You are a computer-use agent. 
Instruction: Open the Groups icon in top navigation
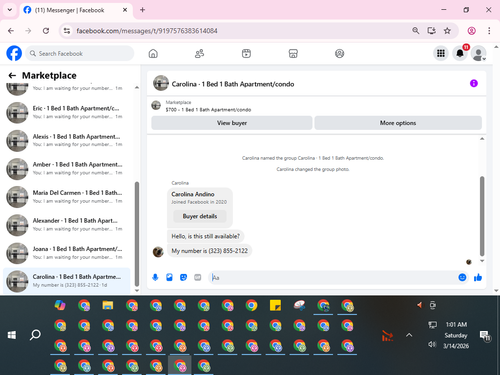[x=339, y=53]
